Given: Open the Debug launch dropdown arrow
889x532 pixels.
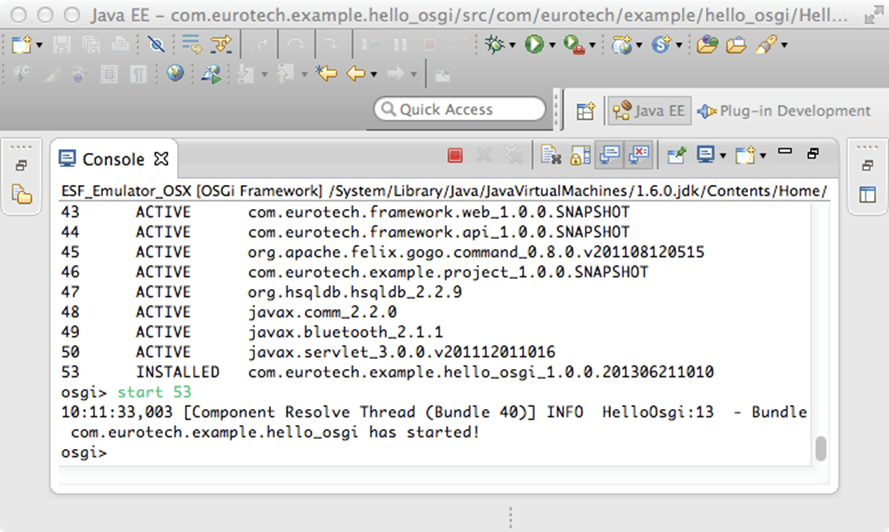Looking at the screenshot, I should coord(512,45).
